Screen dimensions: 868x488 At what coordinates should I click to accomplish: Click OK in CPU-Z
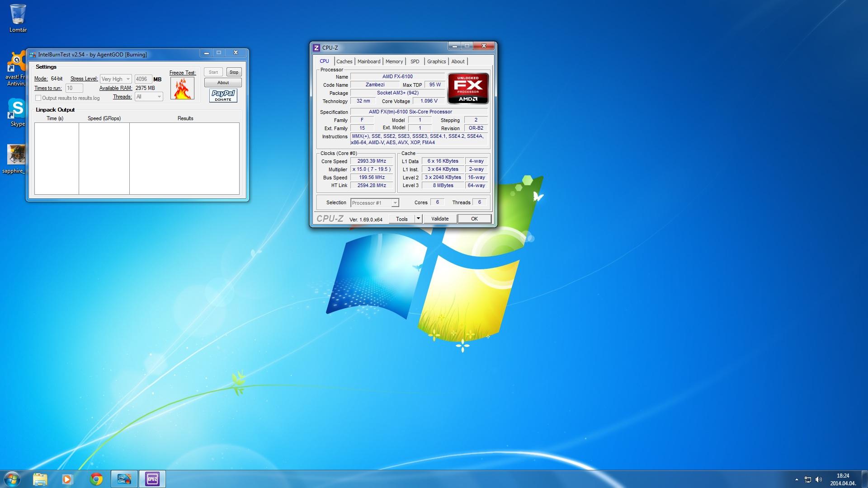coord(474,219)
